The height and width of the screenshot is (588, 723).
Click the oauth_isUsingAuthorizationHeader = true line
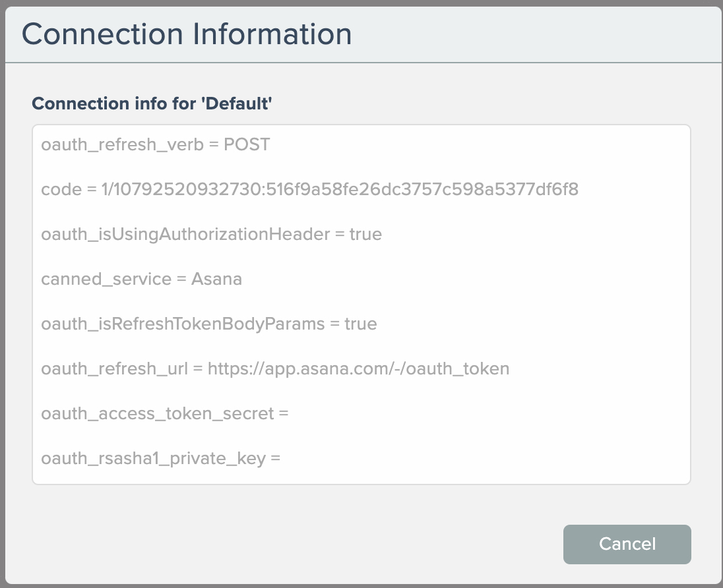211,234
